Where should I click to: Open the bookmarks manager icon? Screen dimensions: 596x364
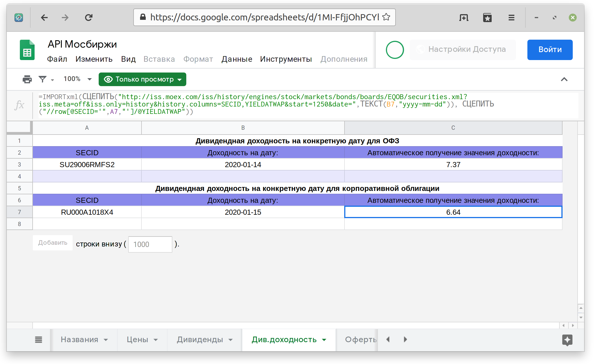(x=487, y=18)
